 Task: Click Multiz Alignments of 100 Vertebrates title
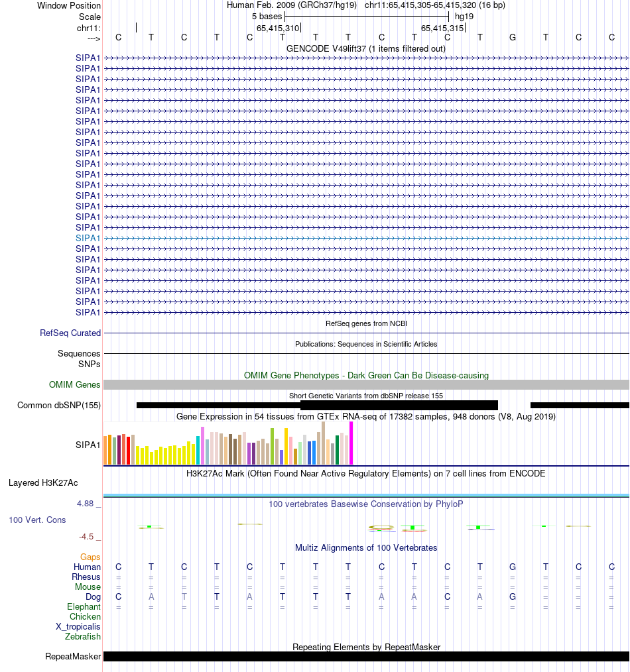tap(366, 547)
